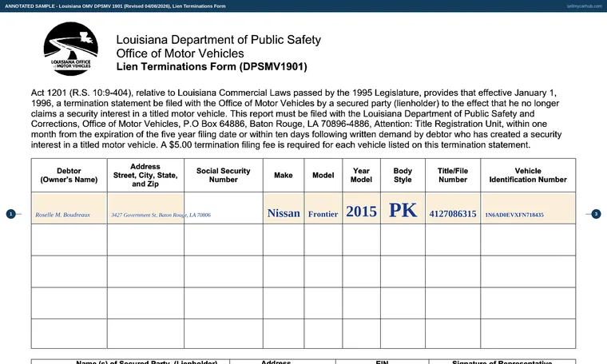Click the body style value "PK"

coord(403,211)
